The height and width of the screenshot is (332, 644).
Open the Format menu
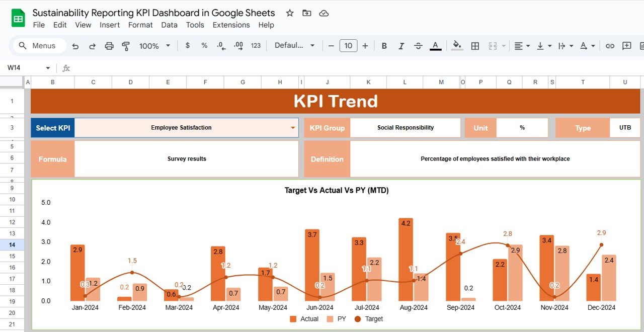point(140,25)
